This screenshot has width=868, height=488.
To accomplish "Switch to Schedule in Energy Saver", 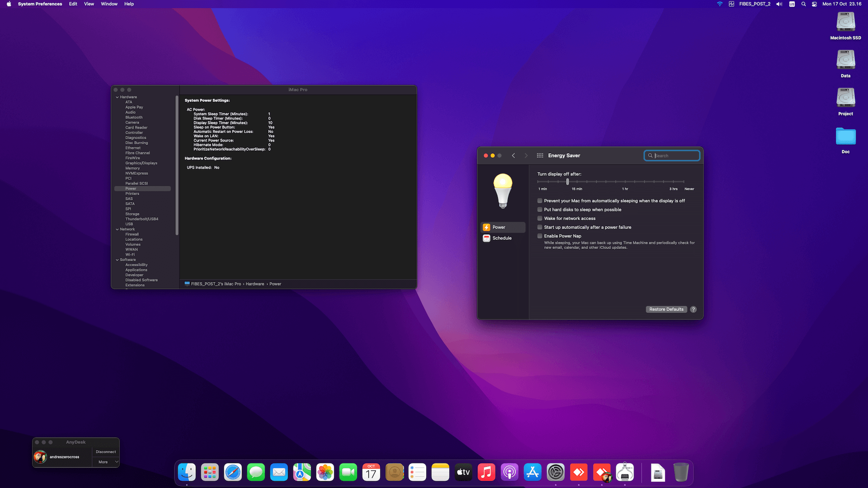I will (503, 238).
